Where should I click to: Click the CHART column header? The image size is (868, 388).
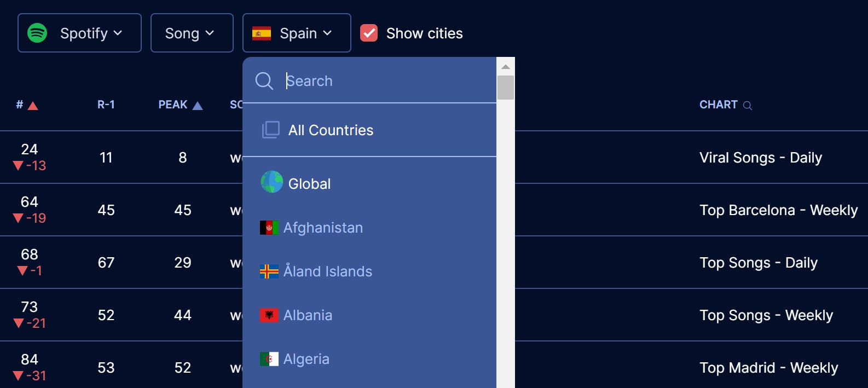pyautogui.click(x=719, y=105)
